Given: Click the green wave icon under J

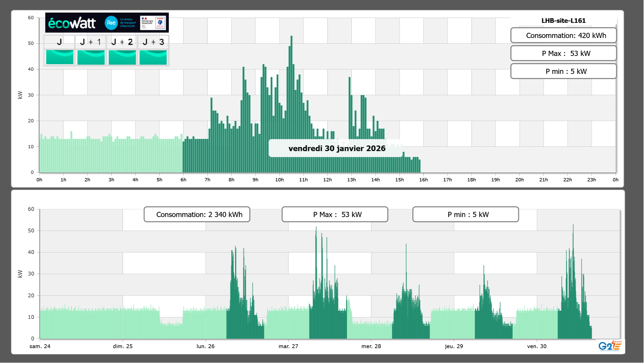Looking at the screenshot, I should pos(60,57).
